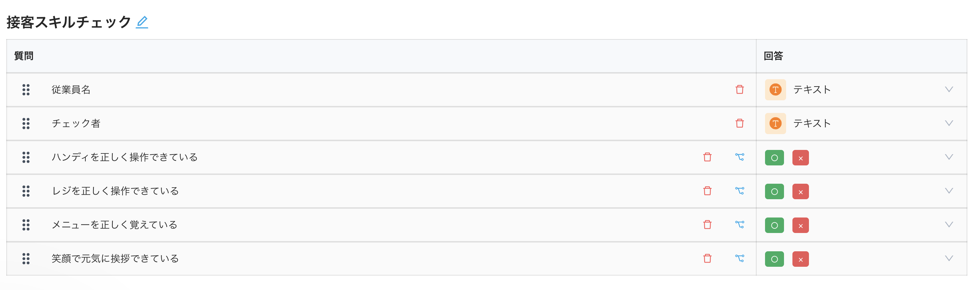Image resolution: width=980 pixels, height=290 pixels.
Task: Click the チェック者 question text
Action: (76, 124)
